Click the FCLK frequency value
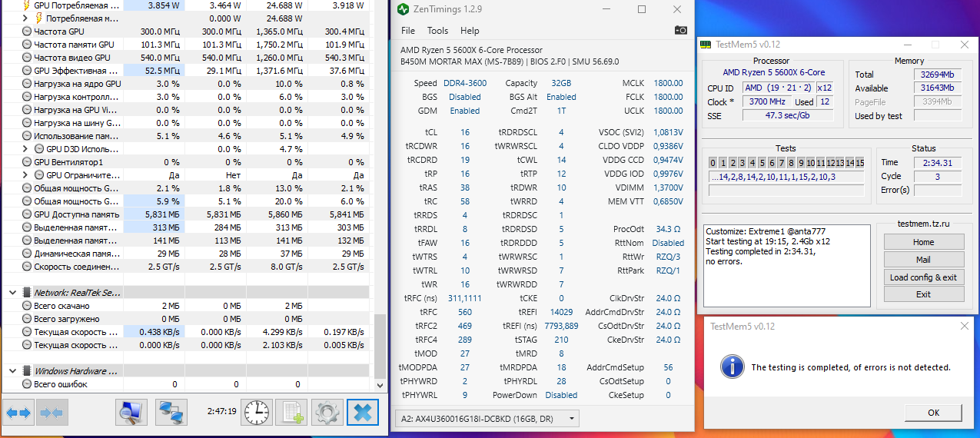Image resolution: width=980 pixels, height=438 pixels. pyautogui.click(x=668, y=97)
